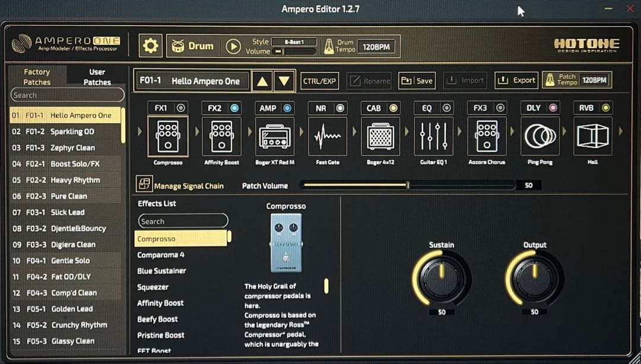
Task: Select the Hall reverb cube icon
Action: pyautogui.click(x=592, y=137)
